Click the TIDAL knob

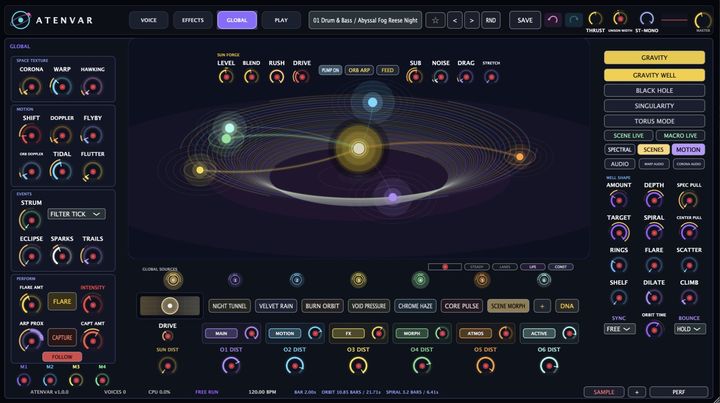pos(62,171)
